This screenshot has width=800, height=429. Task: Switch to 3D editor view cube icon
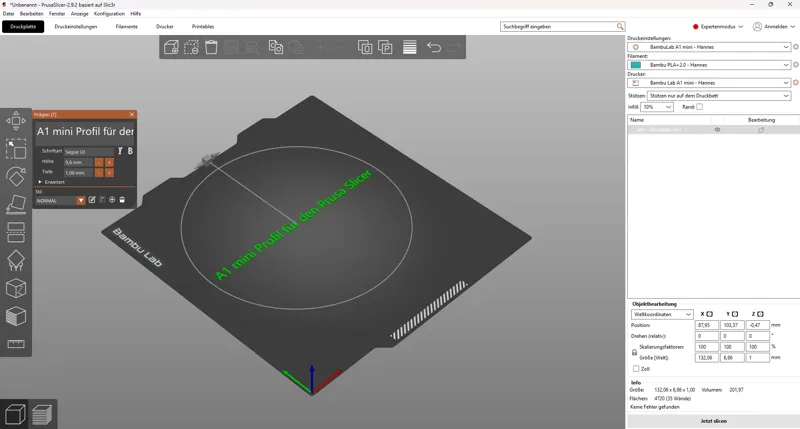click(x=15, y=414)
